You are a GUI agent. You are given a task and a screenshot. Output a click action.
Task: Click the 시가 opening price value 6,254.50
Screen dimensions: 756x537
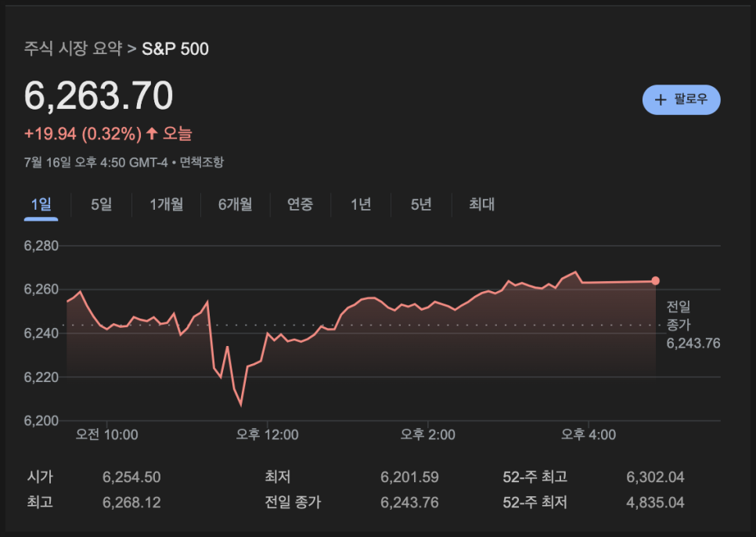point(131,478)
